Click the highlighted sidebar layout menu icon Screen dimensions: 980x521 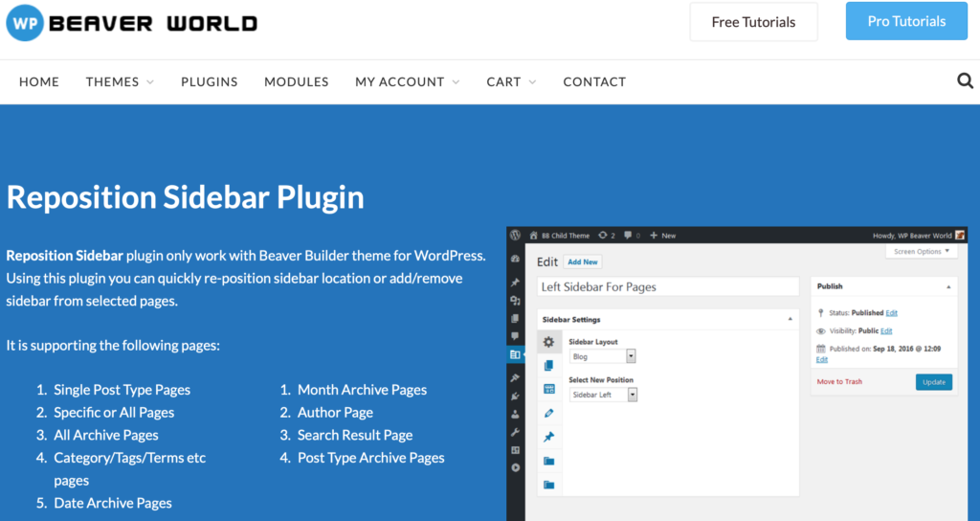click(515, 354)
